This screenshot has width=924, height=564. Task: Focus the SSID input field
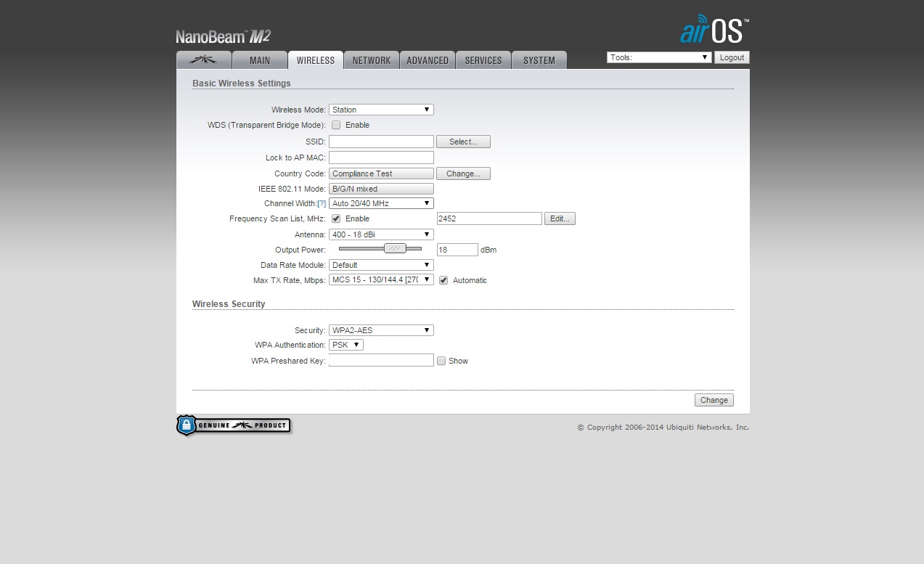click(x=381, y=142)
